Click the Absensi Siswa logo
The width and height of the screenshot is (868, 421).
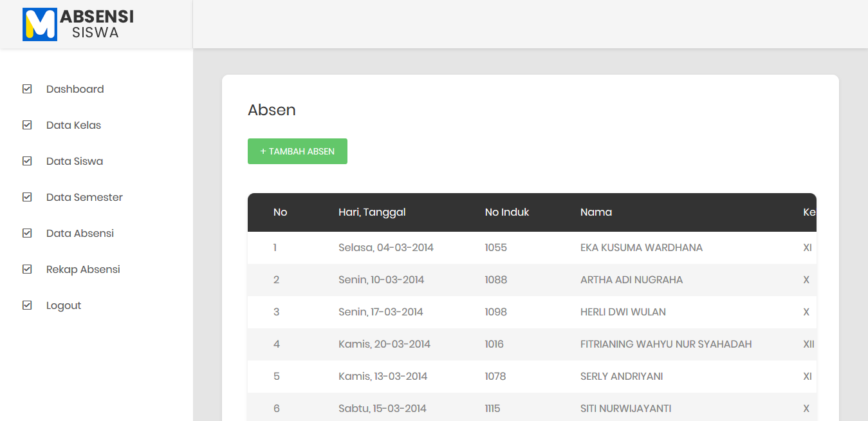point(78,24)
